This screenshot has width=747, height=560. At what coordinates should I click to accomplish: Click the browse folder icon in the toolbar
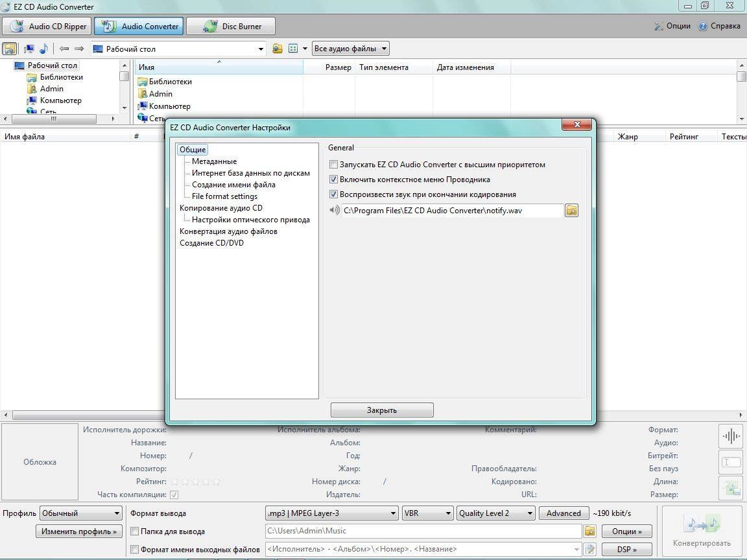point(278,49)
